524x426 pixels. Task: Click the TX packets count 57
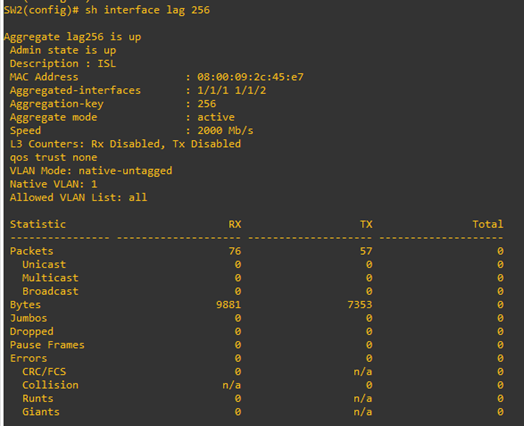click(366, 251)
